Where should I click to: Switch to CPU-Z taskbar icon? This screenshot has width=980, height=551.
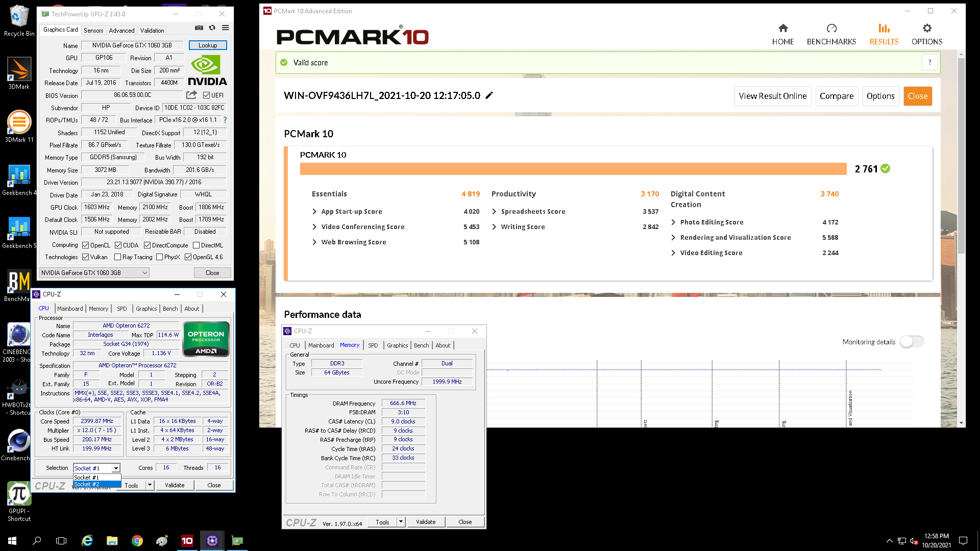point(212,541)
